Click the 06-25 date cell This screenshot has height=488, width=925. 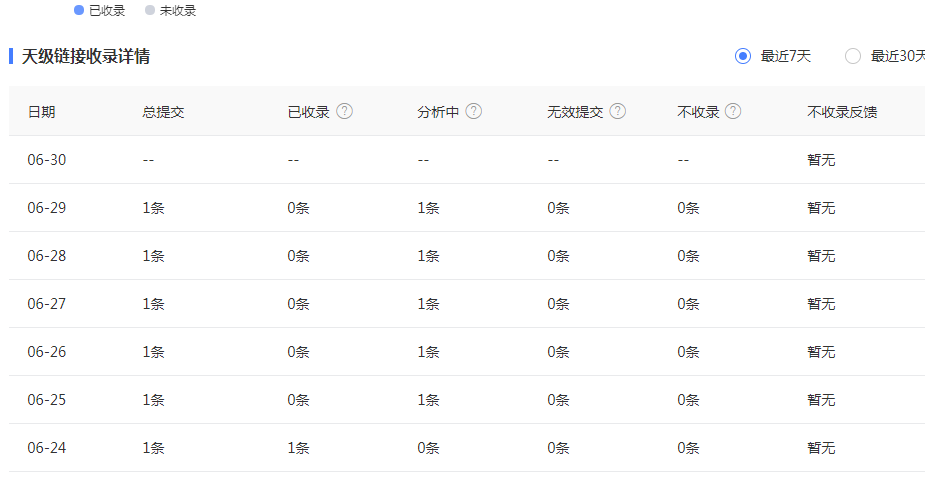[x=47, y=400]
